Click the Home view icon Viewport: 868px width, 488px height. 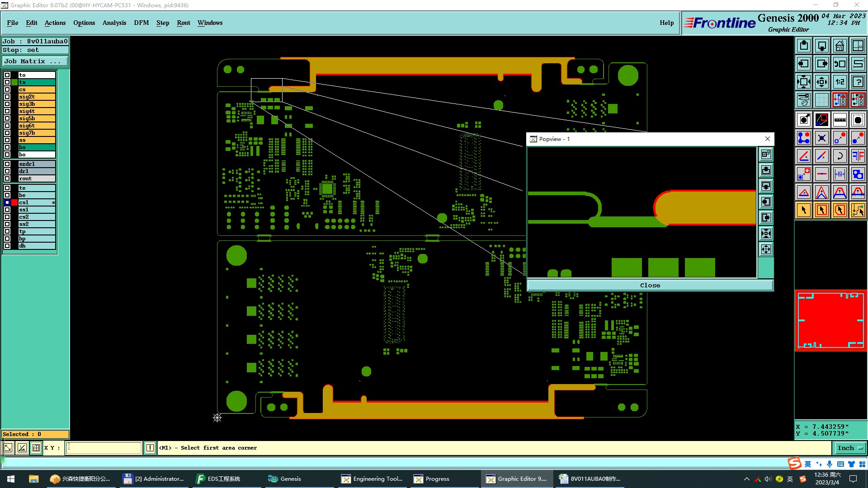(x=840, y=46)
